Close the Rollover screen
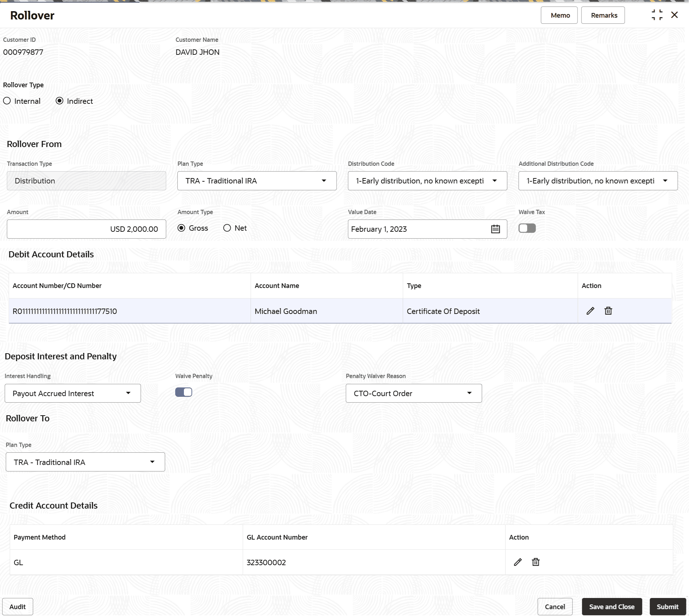Viewport: 689px width, 616px height. point(675,15)
